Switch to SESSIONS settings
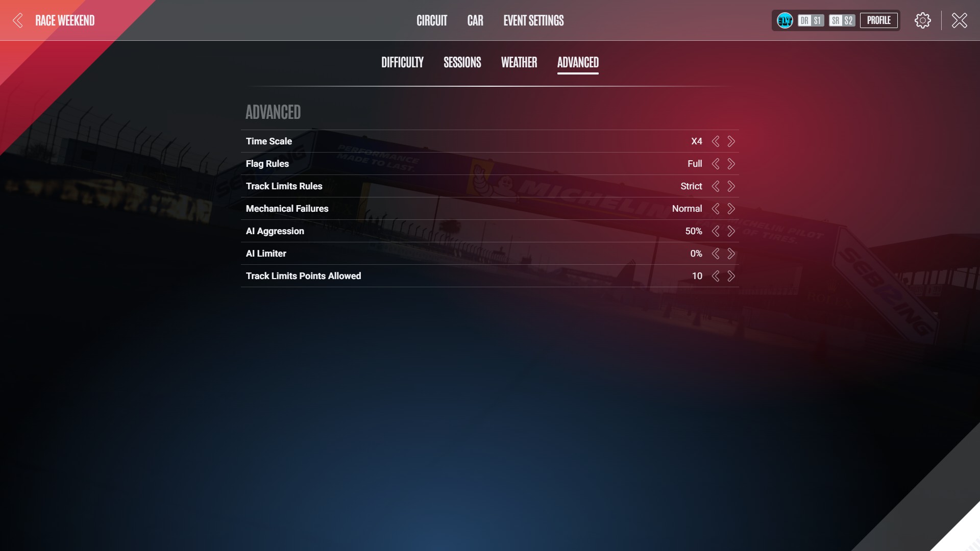 [x=462, y=62]
